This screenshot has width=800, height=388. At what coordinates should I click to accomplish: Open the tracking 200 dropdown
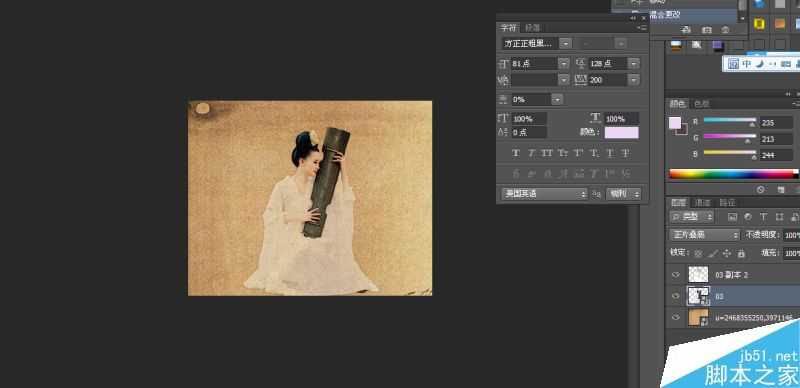[x=634, y=80]
